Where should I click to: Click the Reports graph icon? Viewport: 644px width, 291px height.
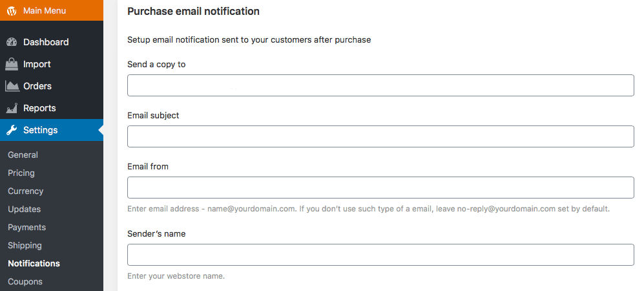pos(12,108)
